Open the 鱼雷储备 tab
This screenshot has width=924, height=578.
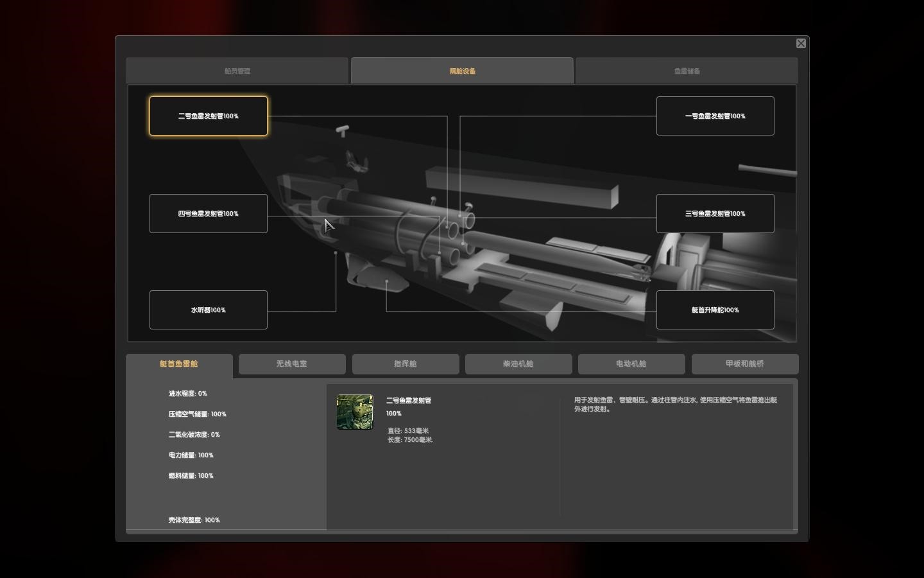[x=687, y=71]
